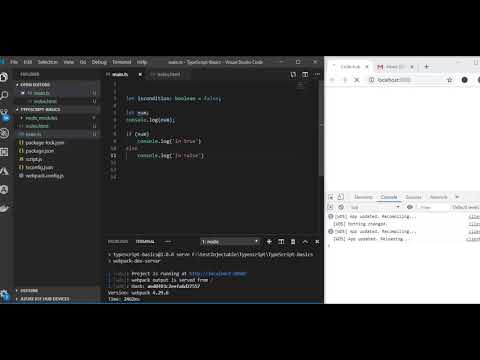The image size is (480, 360).
Task: Switch to the Gmail browser tab
Action: pyautogui.click(x=395, y=67)
